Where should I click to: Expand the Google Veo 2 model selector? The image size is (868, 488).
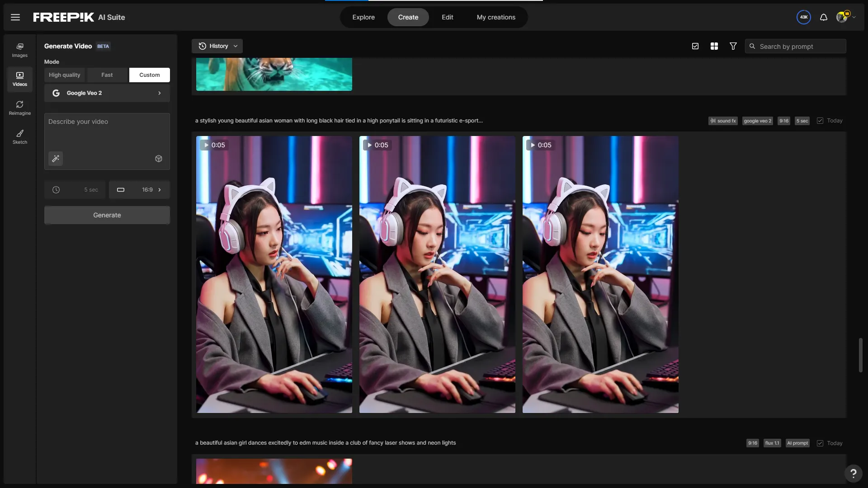pos(107,93)
